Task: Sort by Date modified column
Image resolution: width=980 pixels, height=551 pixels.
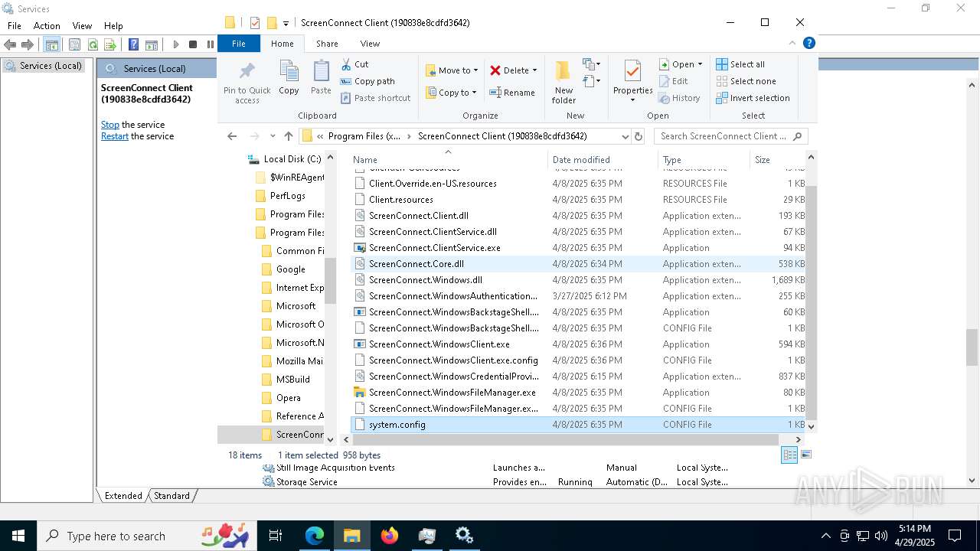Action: pyautogui.click(x=602, y=160)
